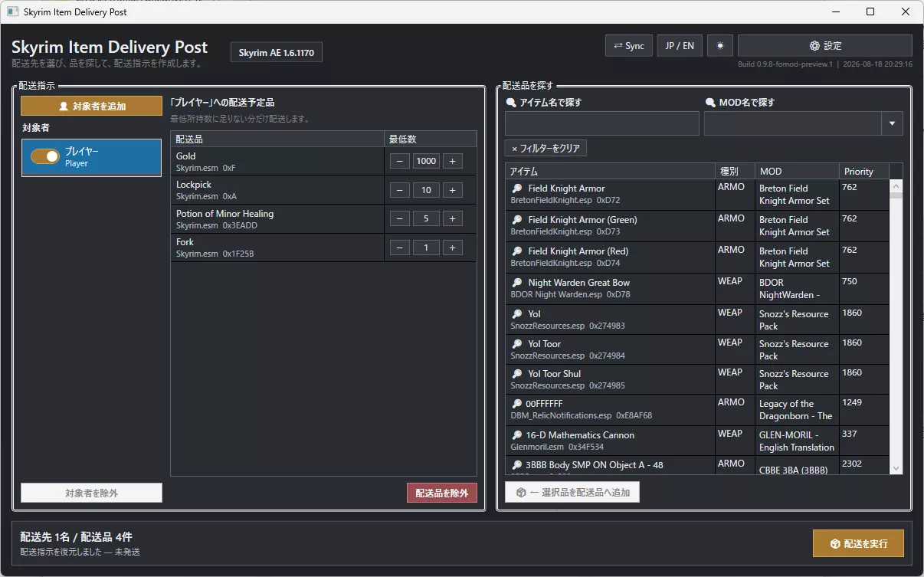Toggle the theme sun icon button
Screen dimensions: 924x577
click(x=720, y=46)
